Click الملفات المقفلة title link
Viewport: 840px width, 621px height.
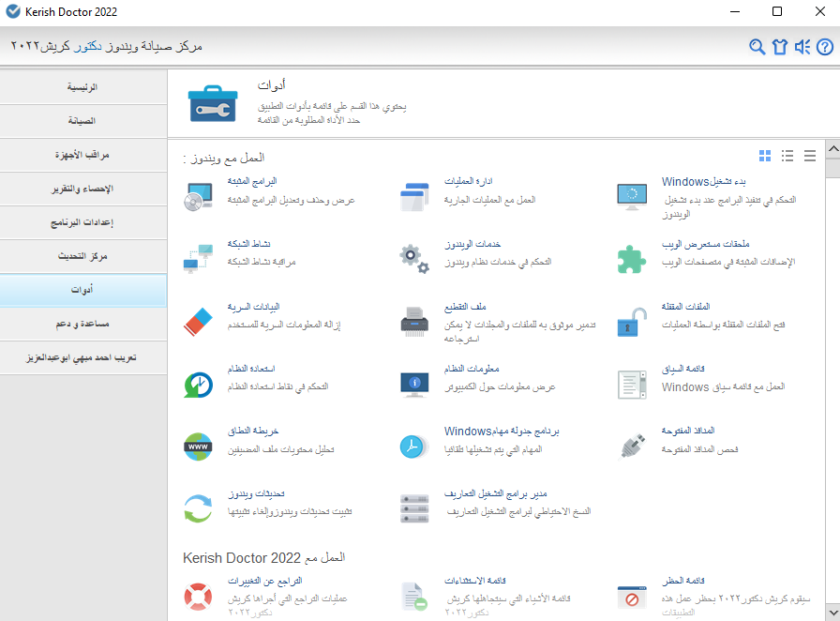(x=685, y=307)
